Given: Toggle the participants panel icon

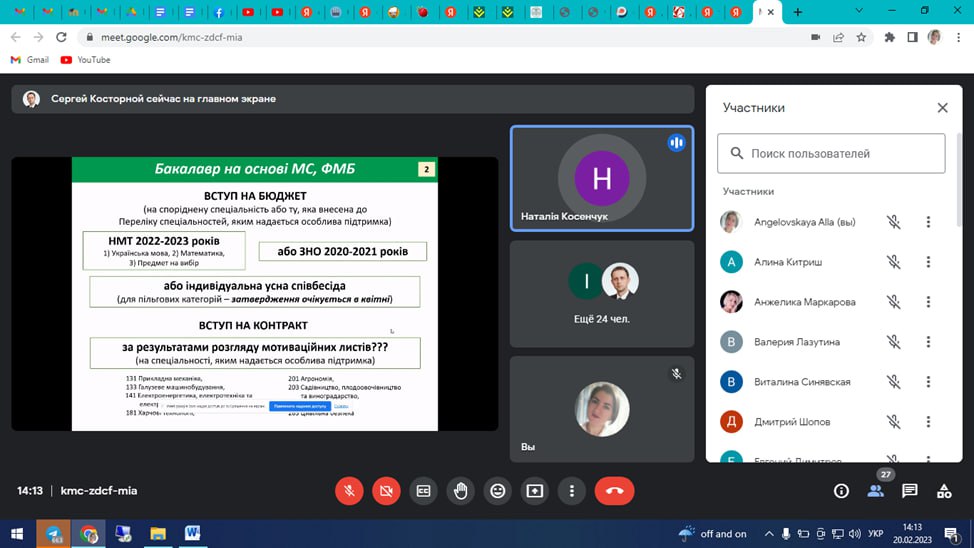Looking at the screenshot, I should point(875,491).
